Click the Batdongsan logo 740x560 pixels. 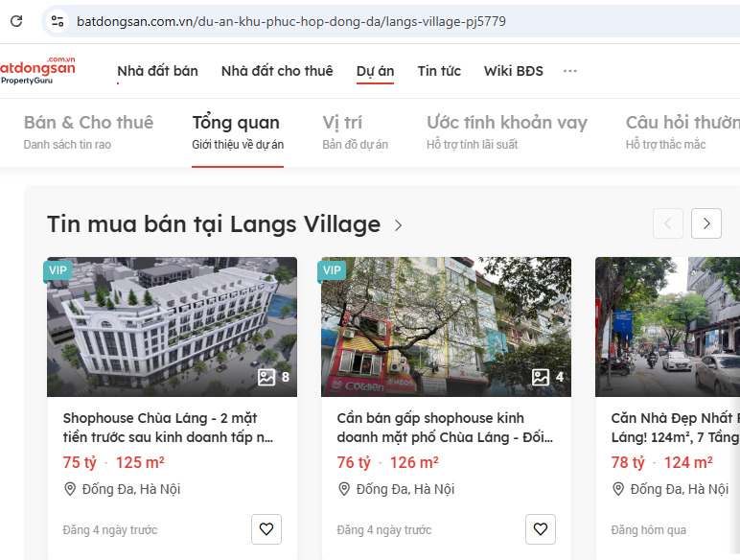38,70
